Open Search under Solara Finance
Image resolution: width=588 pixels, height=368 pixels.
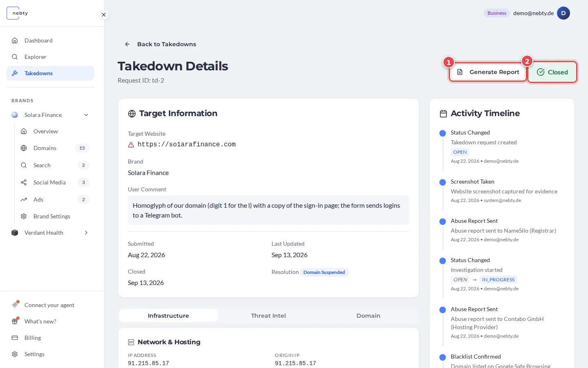click(55, 165)
